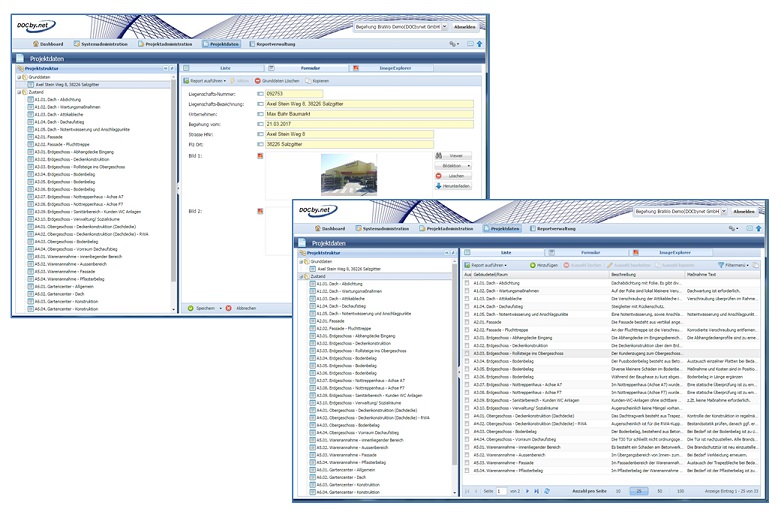This screenshot has width=781, height=515.
Task: Set page size to 100 entries
Action: click(x=680, y=491)
